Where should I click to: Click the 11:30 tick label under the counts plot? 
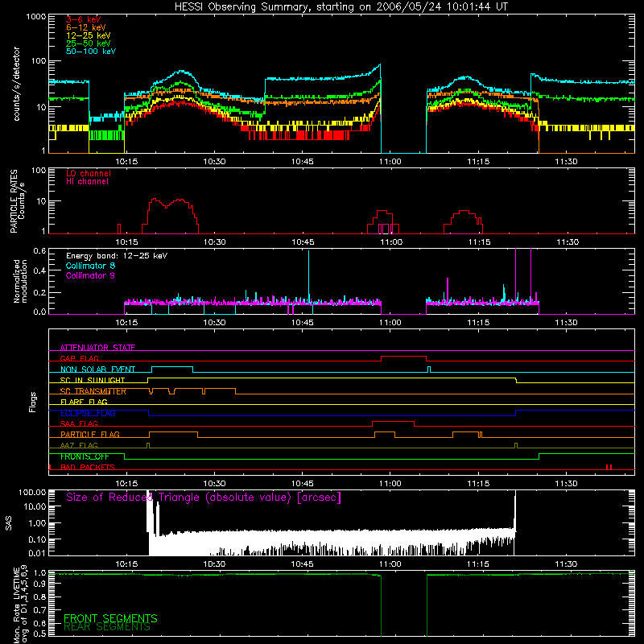tap(566, 162)
